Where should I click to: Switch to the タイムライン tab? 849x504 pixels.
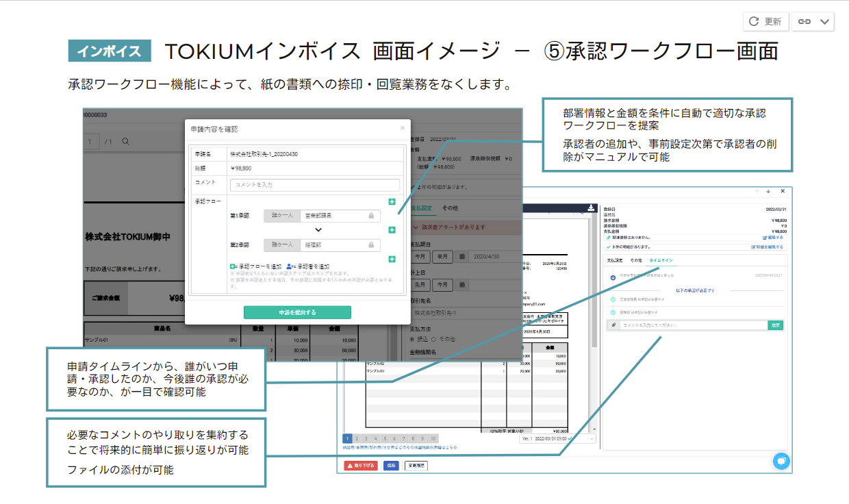pyautogui.click(x=661, y=261)
